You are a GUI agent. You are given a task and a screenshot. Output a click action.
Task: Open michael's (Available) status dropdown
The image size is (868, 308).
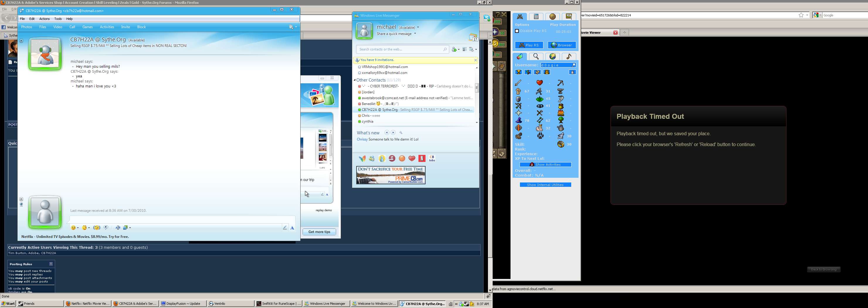tap(418, 27)
